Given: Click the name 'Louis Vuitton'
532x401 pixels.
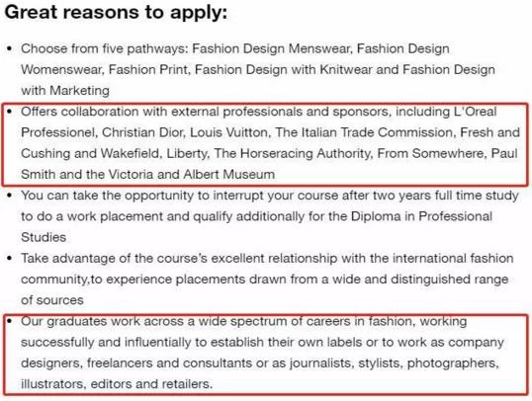Looking at the screenshot, I should [229, 132].
